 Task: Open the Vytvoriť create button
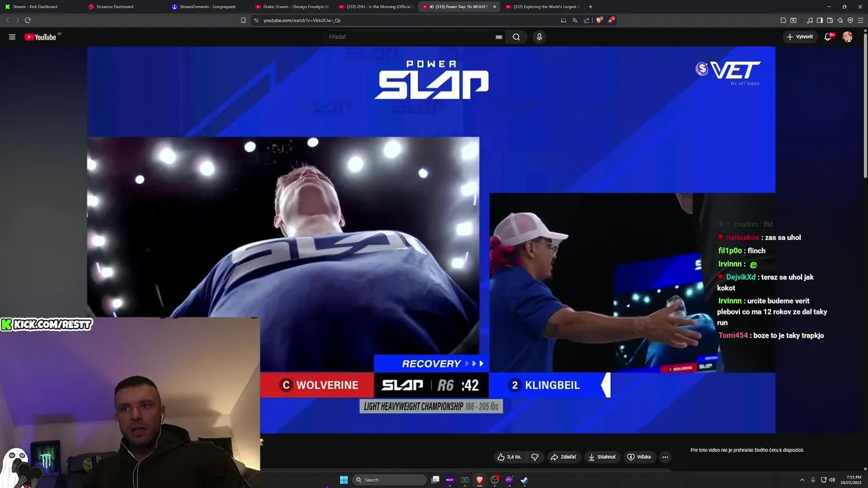pos(800,37)
